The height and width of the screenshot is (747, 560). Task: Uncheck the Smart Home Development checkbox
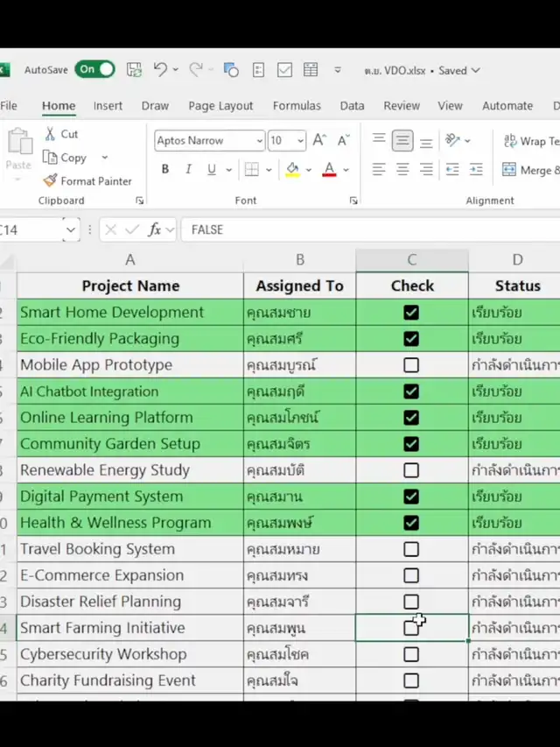pos(411,313)
